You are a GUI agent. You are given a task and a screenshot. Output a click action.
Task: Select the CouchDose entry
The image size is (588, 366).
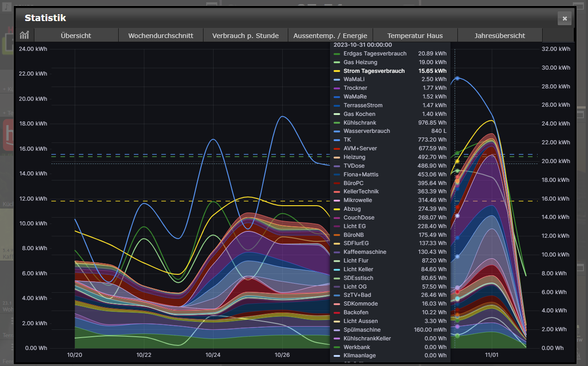point(390,218)
